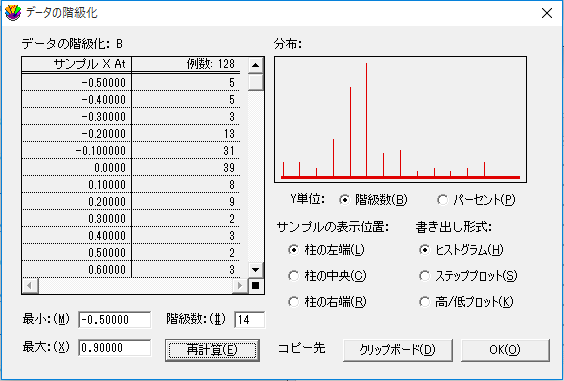Image resolution: width=564 pixels, height=381 pixels.
Task: Select the 0.20000 sample cell
Action: pos(77,201)
